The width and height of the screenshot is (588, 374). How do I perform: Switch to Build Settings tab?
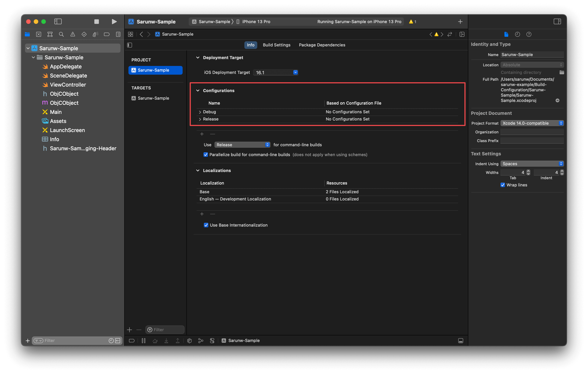click(276, 45)
